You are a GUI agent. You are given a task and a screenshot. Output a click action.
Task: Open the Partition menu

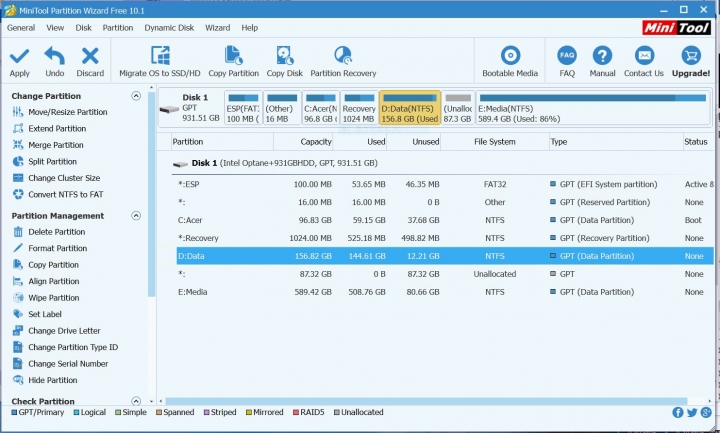click(118, 28)
